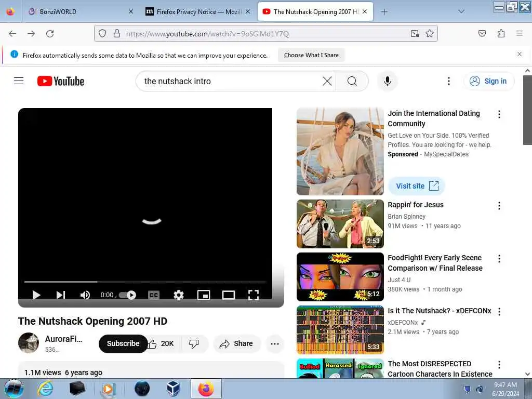Viewport: 532px width, 399px height.
Task: Enable miniplayer mode
Action: click(x=204, y=295)
